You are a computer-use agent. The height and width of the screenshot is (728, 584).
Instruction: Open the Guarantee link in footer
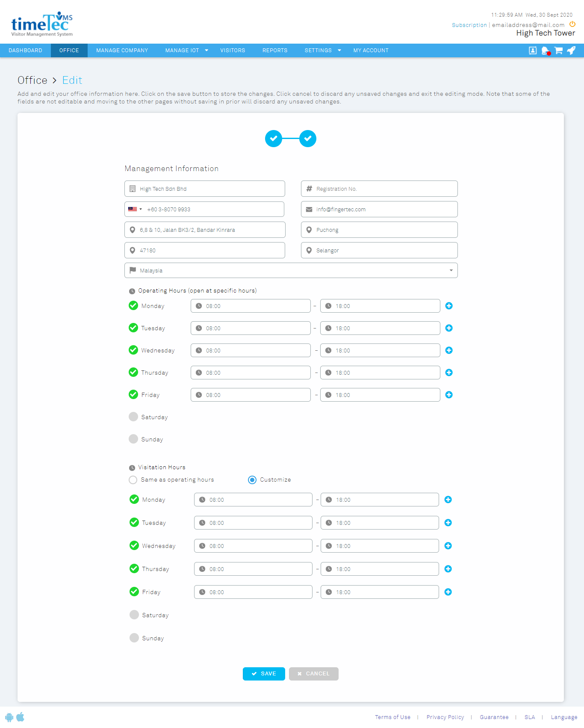[x=494, y=717]
